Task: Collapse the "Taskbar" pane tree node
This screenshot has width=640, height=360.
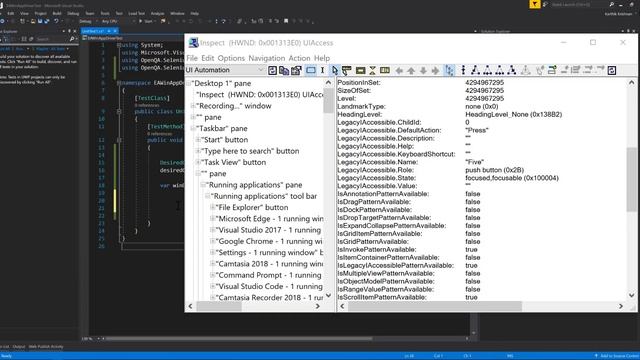Action: [193, 128]
